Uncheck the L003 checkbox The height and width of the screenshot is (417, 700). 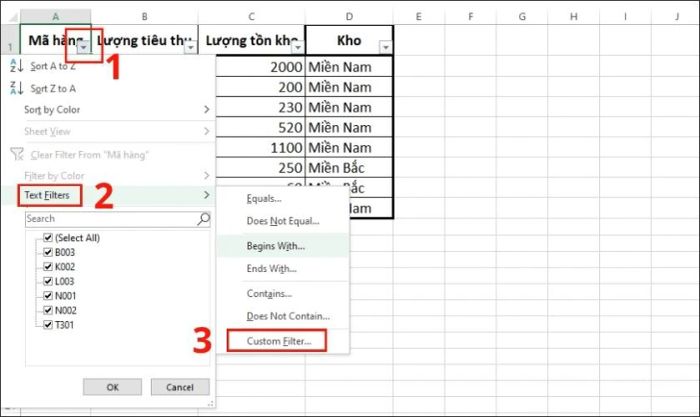pyautogui.click(x=48, y=281)
